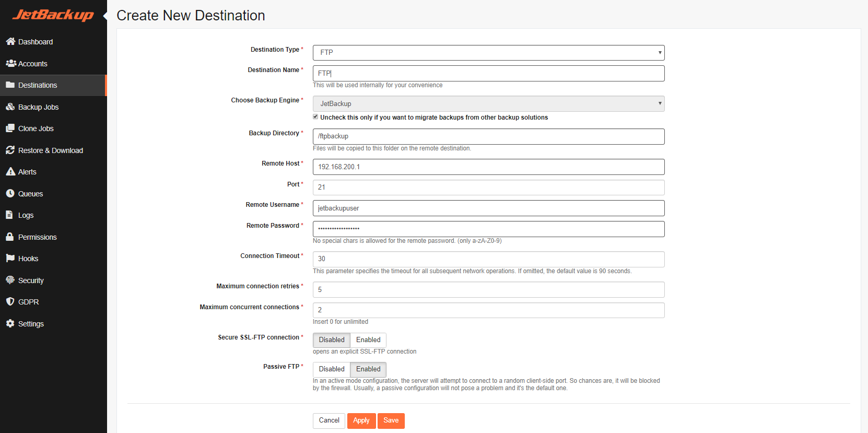
Task: Click the 'No special chars is allowed' hint
Action: coord(407,241)
